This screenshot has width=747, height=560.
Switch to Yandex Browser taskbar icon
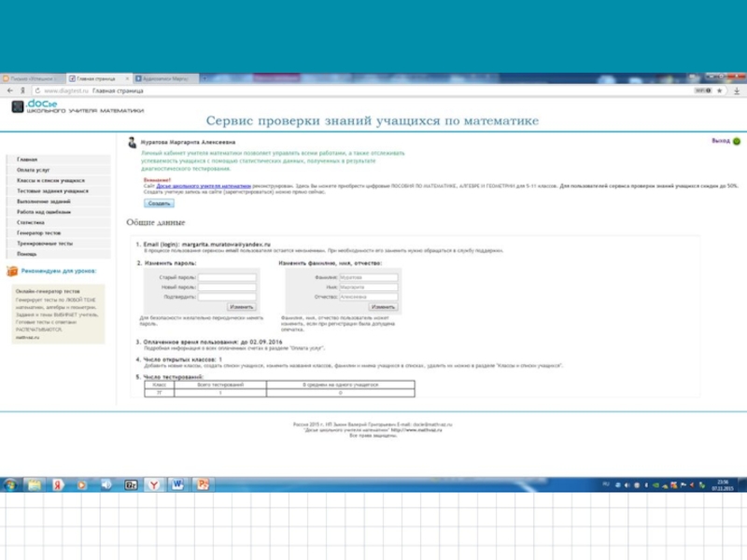point(154,484)
